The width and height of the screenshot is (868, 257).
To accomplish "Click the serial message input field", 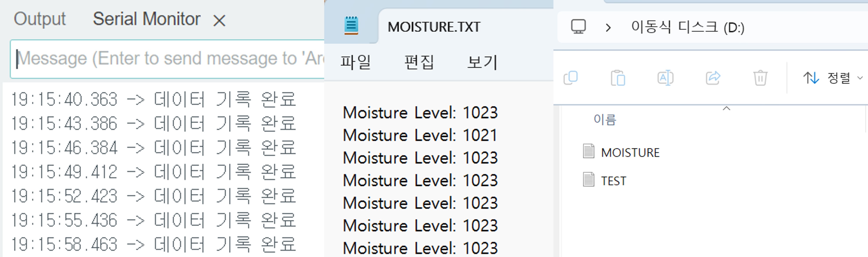I will pos(168,59).
